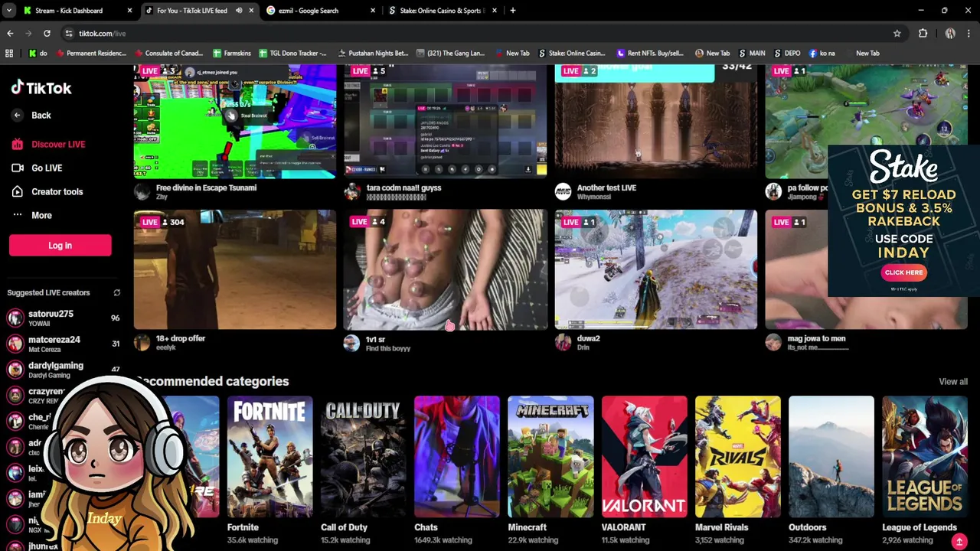Viewport: 980px width, 551px height.
Task: Click the satoruu275 creator name
Action: click(51, 314)
